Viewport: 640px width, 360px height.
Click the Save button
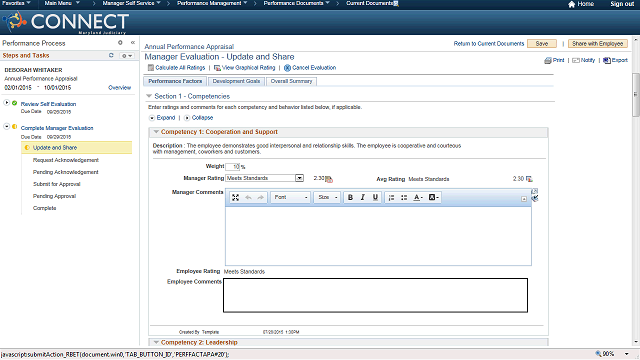click(542, 44)
